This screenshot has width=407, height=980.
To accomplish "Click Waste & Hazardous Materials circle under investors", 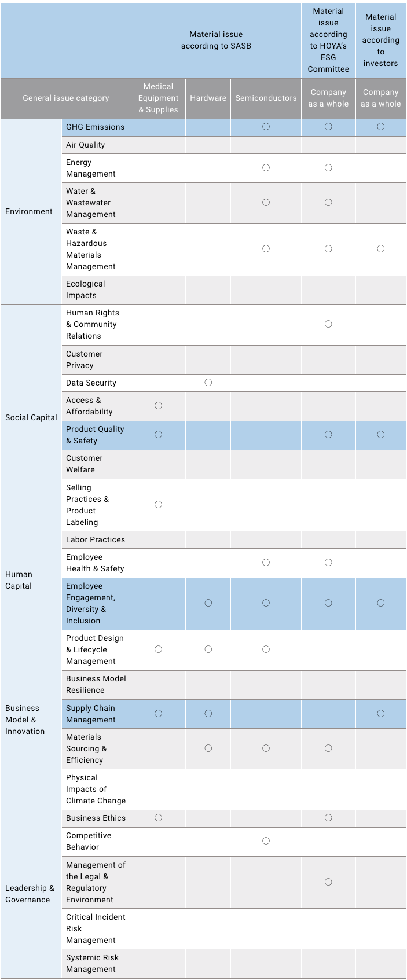I will (380, 249).
